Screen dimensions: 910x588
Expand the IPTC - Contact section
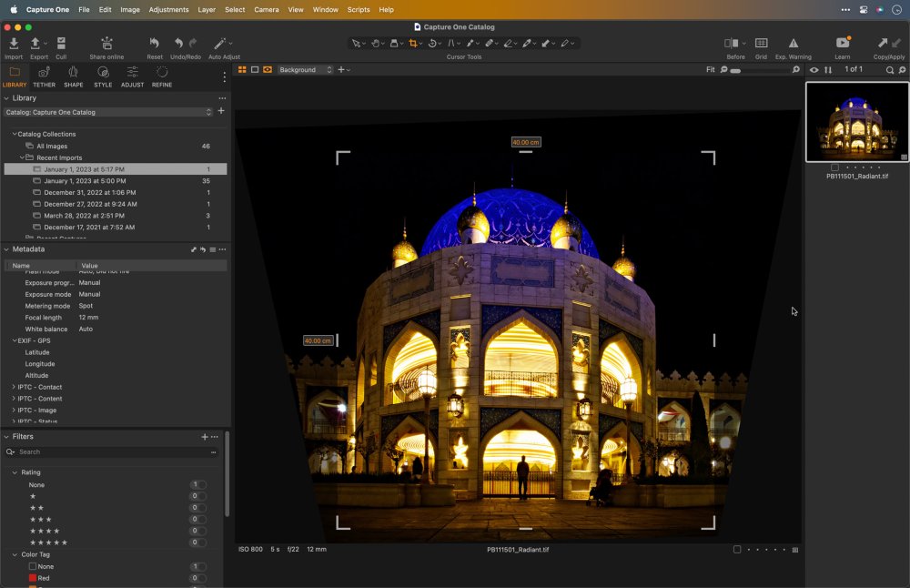[14, 387]
